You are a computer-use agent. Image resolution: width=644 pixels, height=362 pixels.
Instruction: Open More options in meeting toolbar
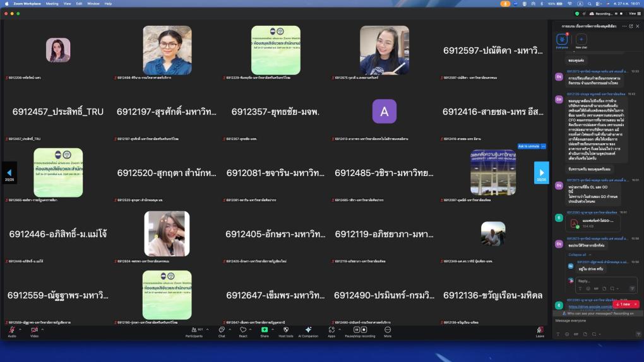tap(387, 330)
